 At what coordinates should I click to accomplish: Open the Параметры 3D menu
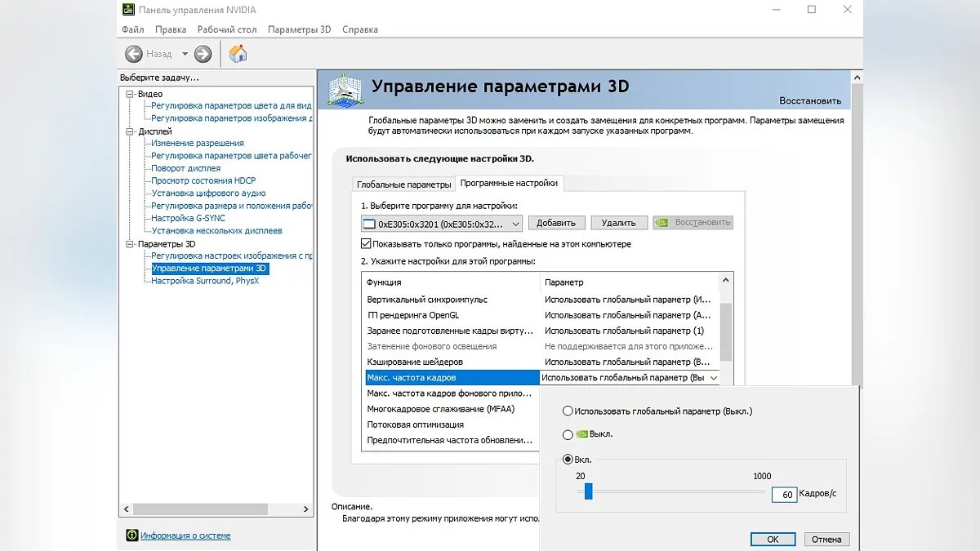300,29
